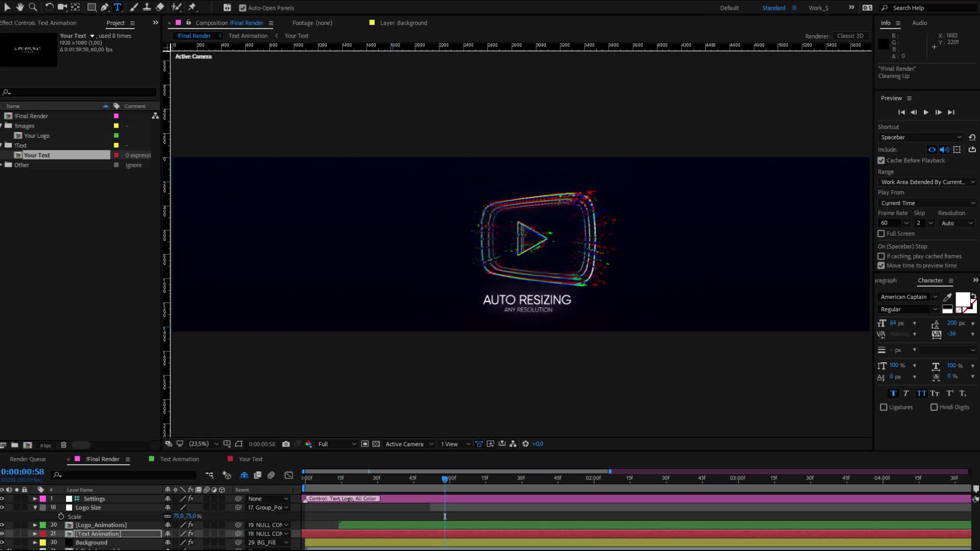Click the Graph Editor icon in timeline
980x551 pixels.
coord(287,475)
